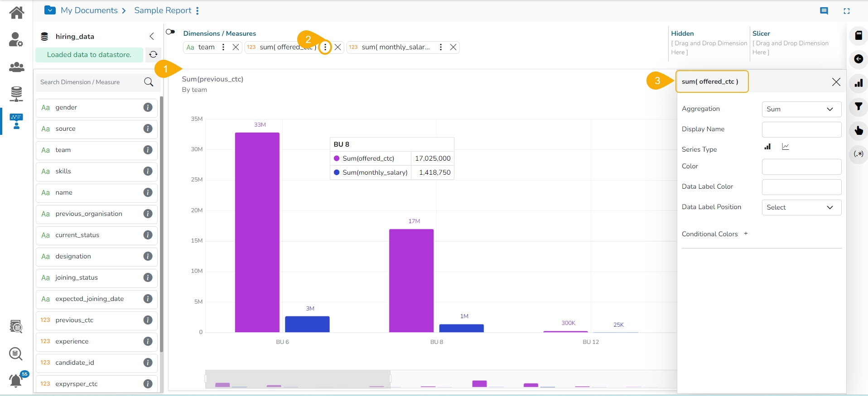Open the filter funnel icon
This screenshot has height=396, width=868.
coord(858,107)
